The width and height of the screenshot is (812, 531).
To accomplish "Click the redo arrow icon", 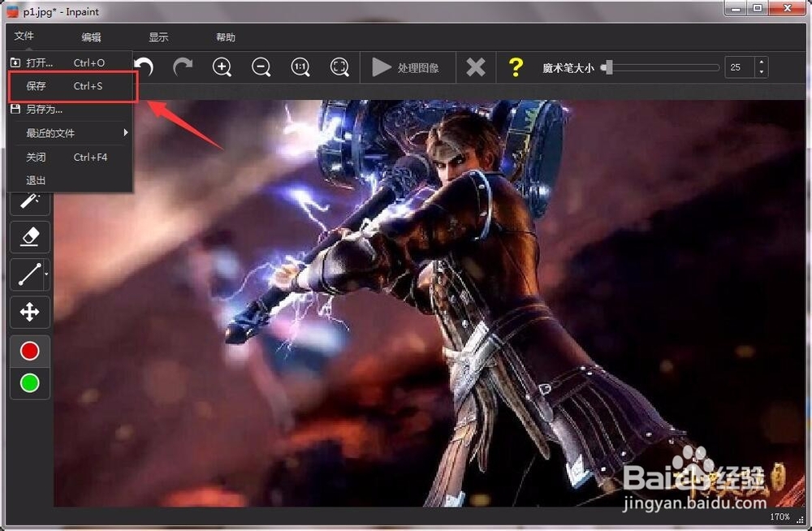I will coord(182,67).
